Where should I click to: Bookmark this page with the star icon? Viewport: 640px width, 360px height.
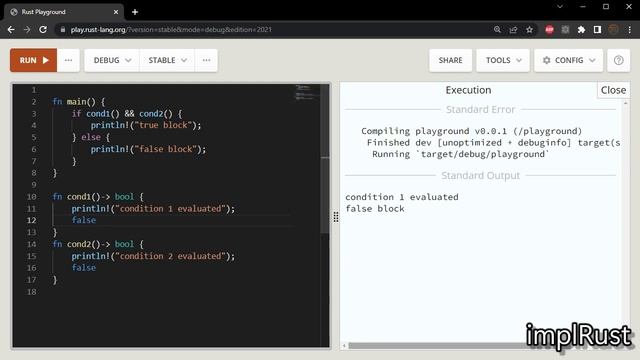click(529, 29)
